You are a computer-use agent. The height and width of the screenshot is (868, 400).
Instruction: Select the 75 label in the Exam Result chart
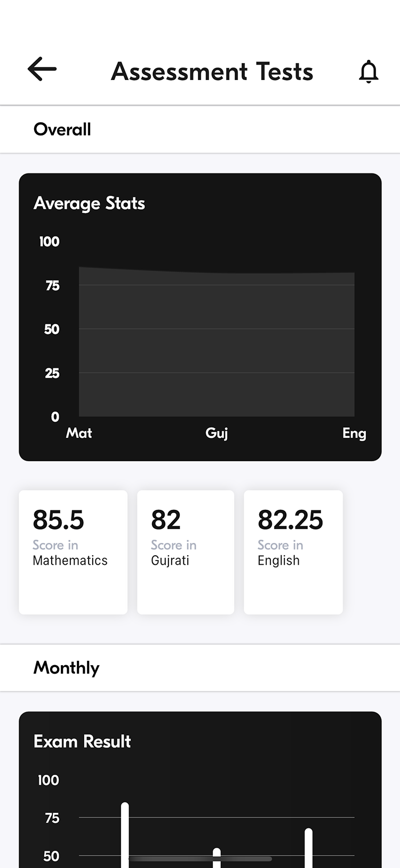coord(52,818)
